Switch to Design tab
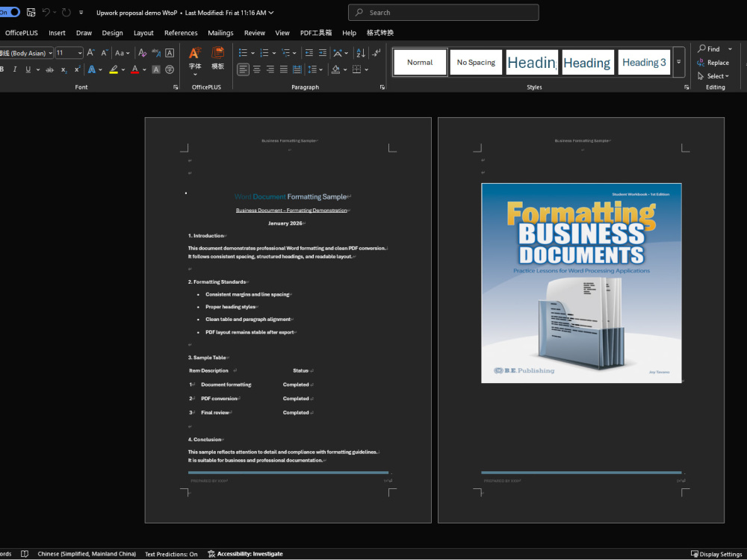 (113, 33)
